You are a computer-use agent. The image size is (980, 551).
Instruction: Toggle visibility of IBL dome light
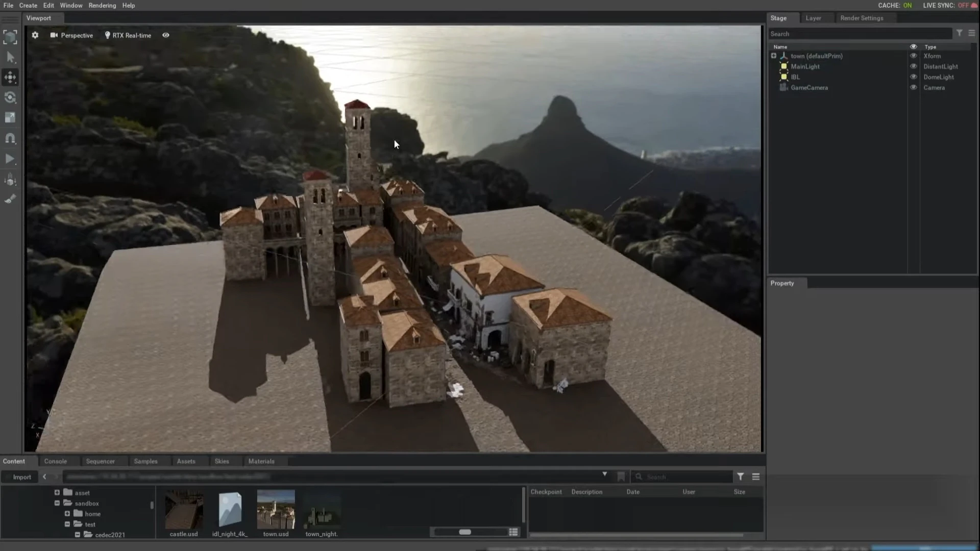pyautogui.click(x=913, y=77)
